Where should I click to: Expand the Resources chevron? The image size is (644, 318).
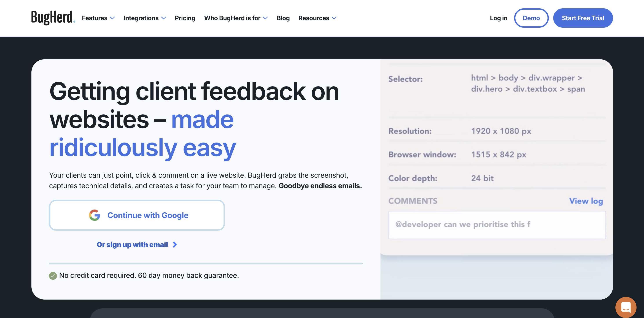coord(334,18)
